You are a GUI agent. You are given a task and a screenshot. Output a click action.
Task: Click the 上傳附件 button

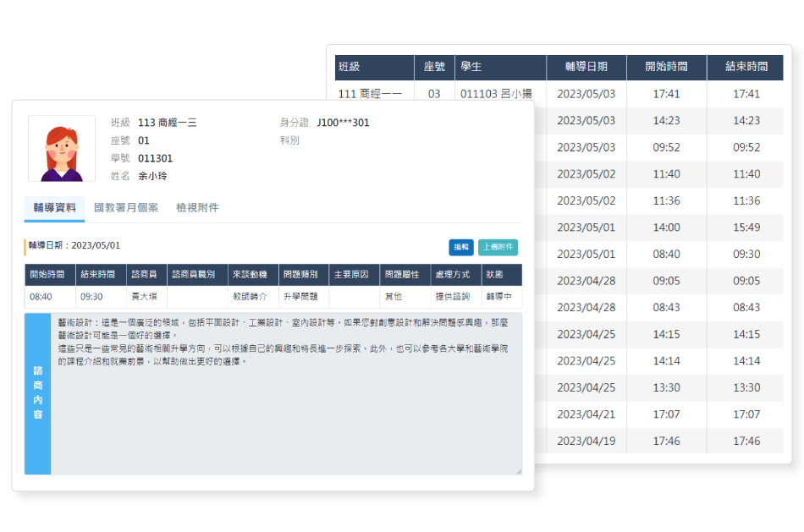[x=498, y=247]
